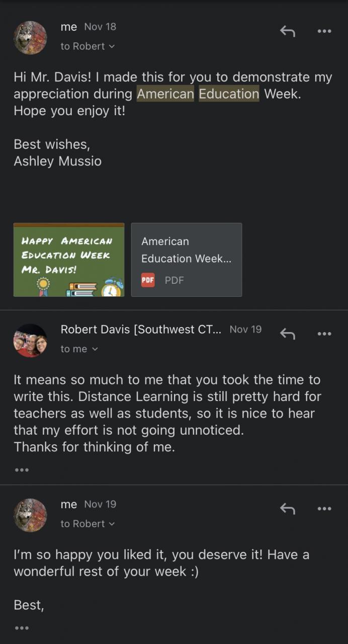
Task: Tap the highlighted word "Education"
Action: (229, 94)
